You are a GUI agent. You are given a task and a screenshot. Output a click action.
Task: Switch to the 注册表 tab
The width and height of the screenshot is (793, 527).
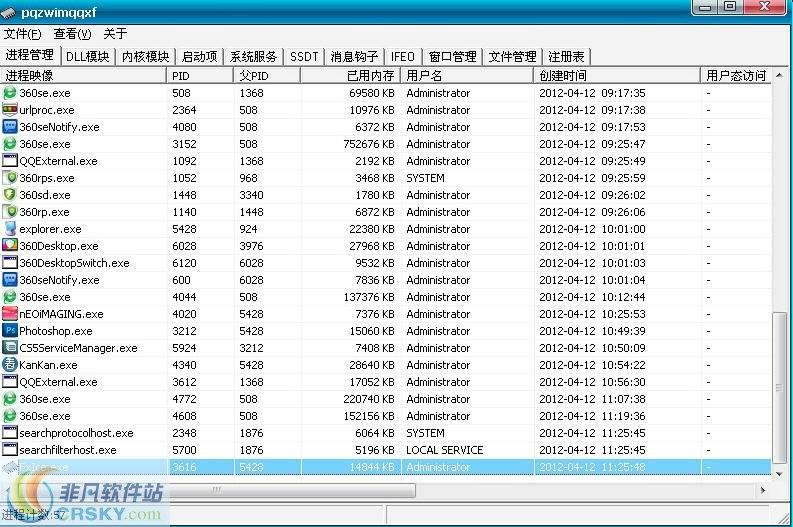566,57
